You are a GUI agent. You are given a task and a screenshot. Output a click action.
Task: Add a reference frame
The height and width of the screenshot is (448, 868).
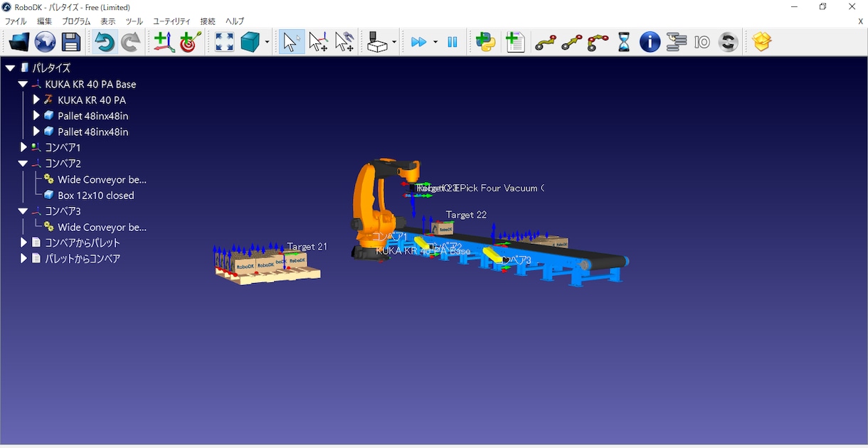click(164, 42)
